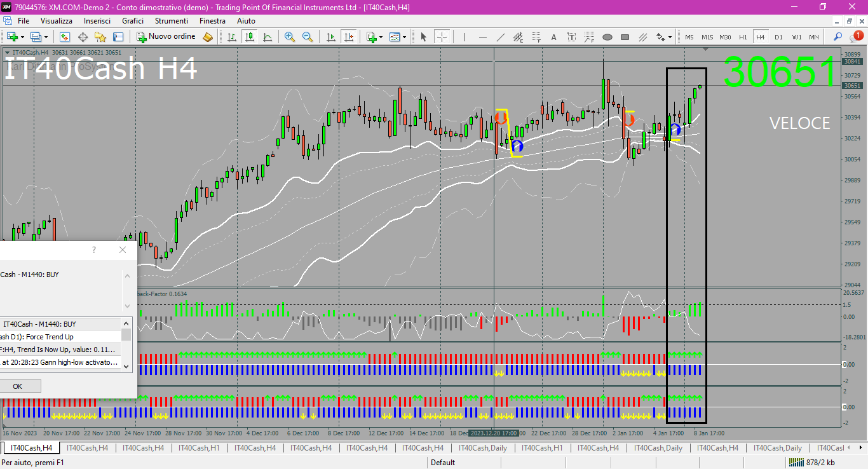868x469 pixels.
Task: Expand the arrows objects dropdown
Action: [670, 37]
